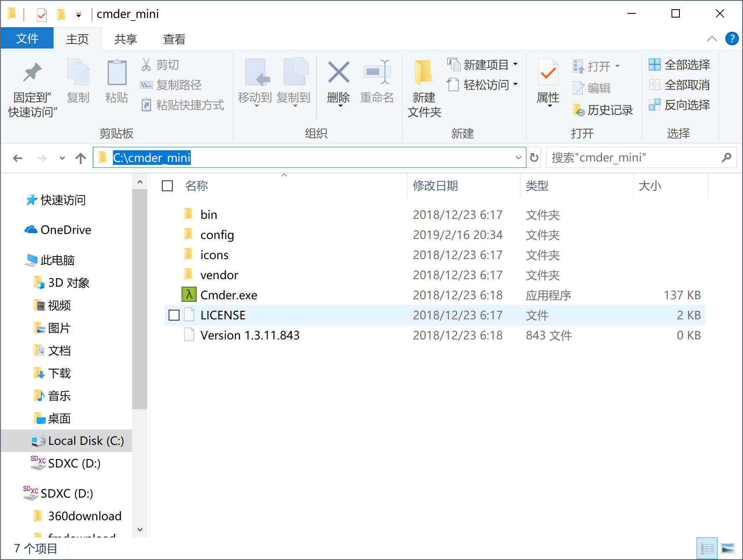743x560 pixels.
Task: Sort by the Type (类型) column
Action: [537, 186]
